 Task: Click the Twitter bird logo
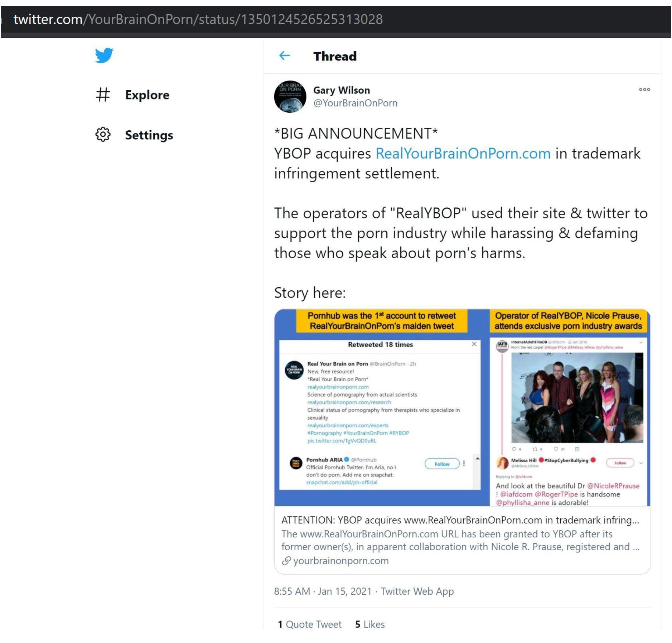(104, 55)
